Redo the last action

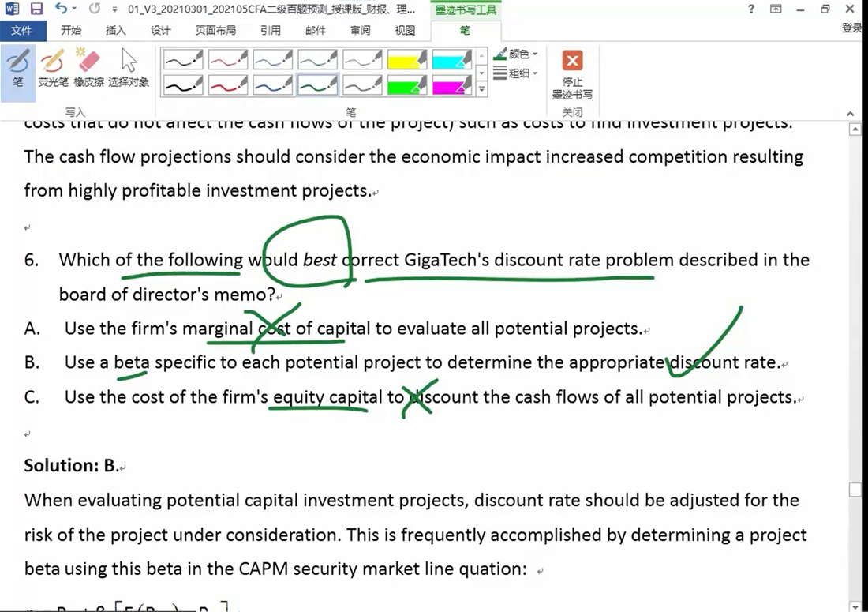95,9
